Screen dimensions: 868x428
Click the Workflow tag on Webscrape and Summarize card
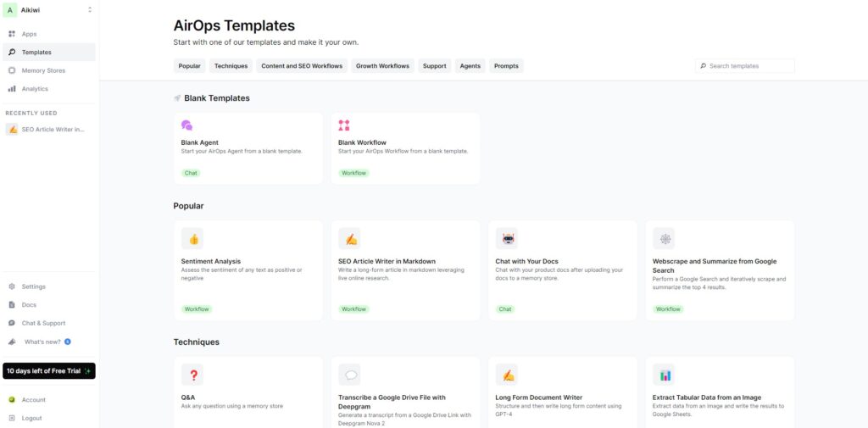(668, 309)
